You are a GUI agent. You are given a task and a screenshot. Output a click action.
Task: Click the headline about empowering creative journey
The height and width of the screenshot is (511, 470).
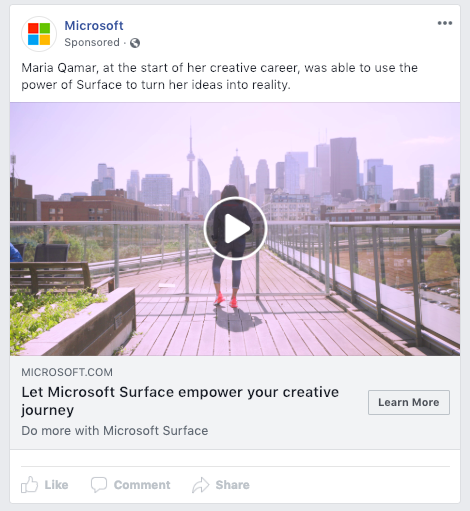(x=180, y=401)
